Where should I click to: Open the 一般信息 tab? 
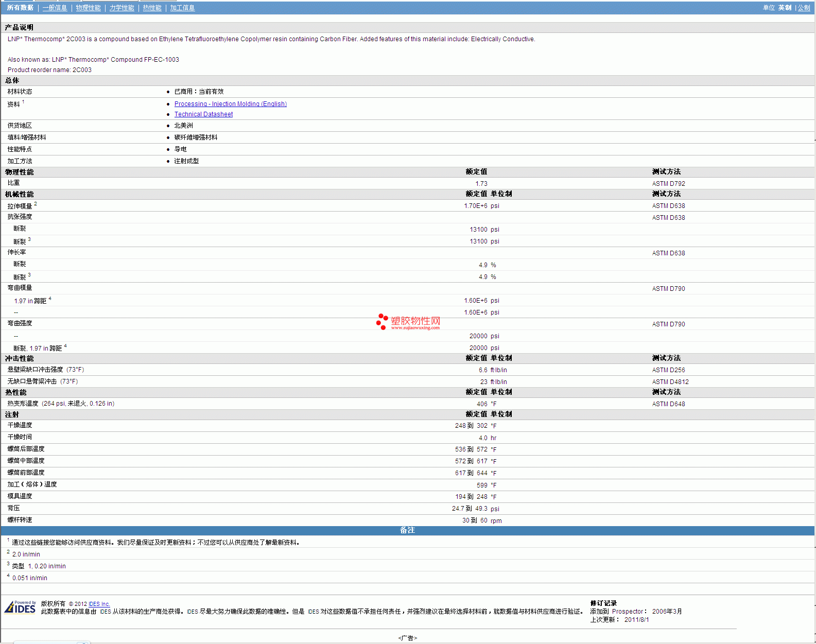(55, 8)
